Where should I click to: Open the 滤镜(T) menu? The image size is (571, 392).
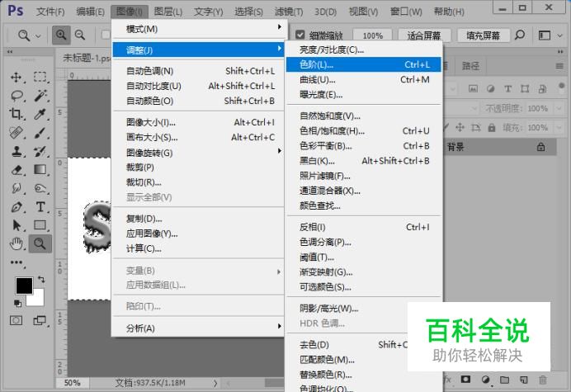coord(289,12)
